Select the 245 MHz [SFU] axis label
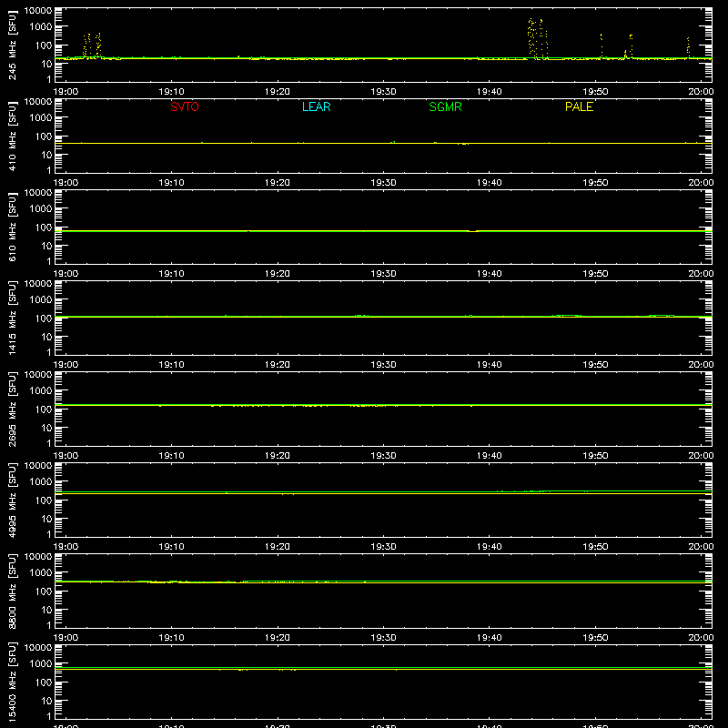The height and width of the screenshot is (728, 728). [x=12, y=45]
